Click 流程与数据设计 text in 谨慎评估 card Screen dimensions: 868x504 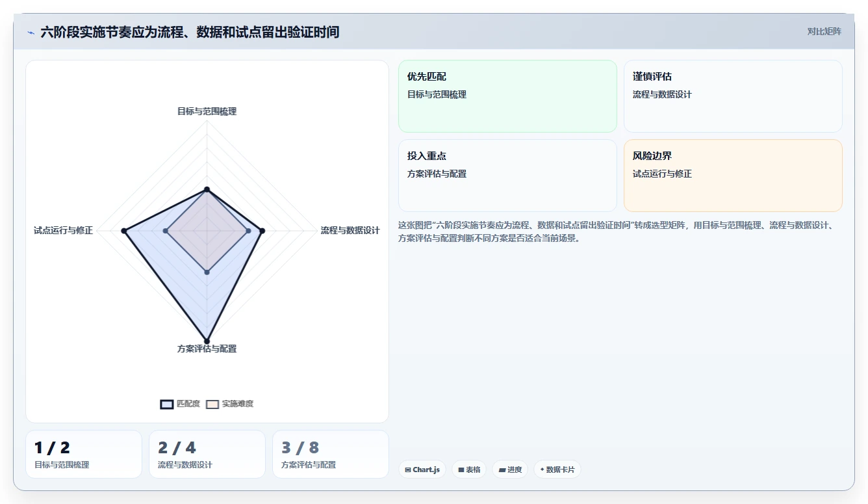click(x=662, y=94)
